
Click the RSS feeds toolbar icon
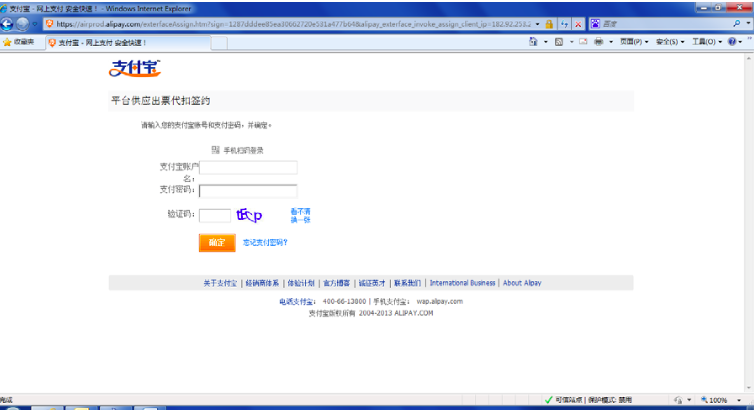[559, 42]
